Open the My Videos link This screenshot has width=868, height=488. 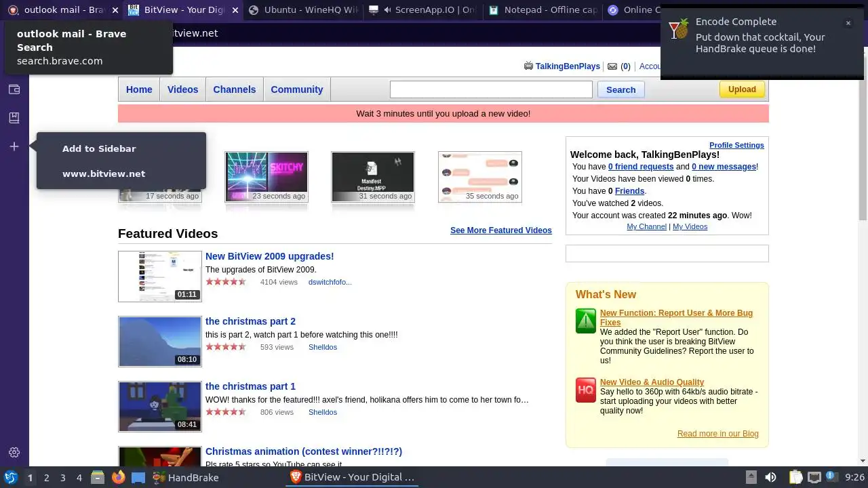point(690,226)
